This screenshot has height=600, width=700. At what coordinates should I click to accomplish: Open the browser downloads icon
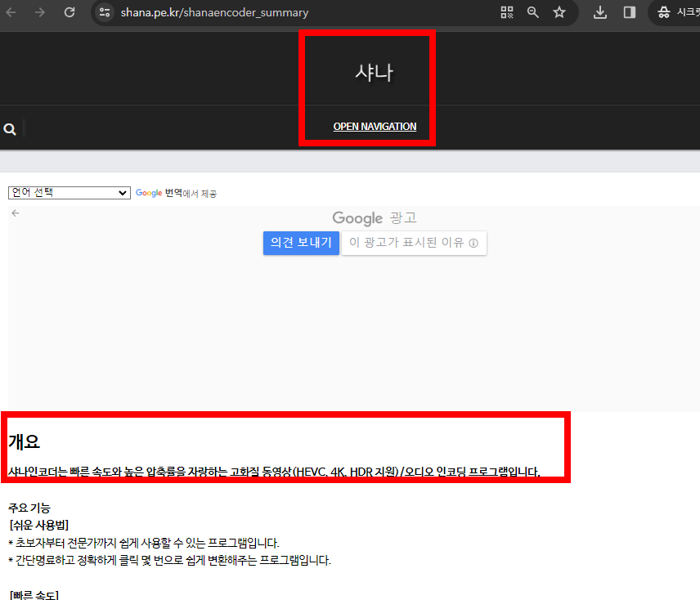point(599,12)
